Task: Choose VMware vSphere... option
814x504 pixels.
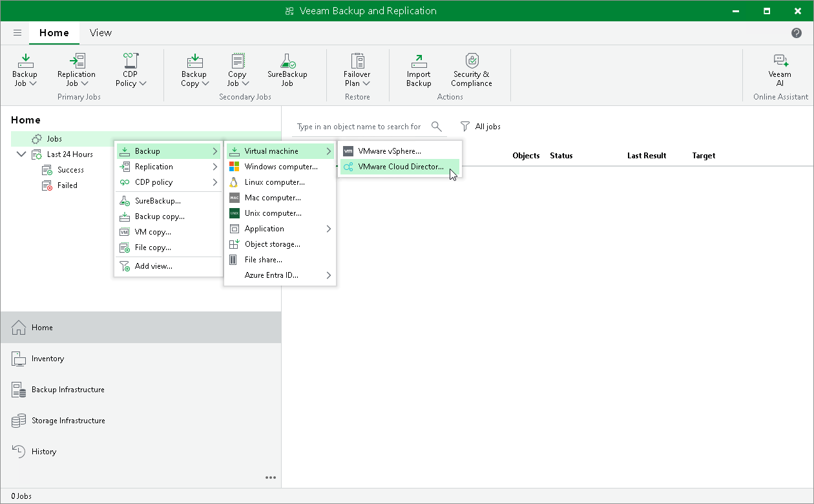Action: 400,151
